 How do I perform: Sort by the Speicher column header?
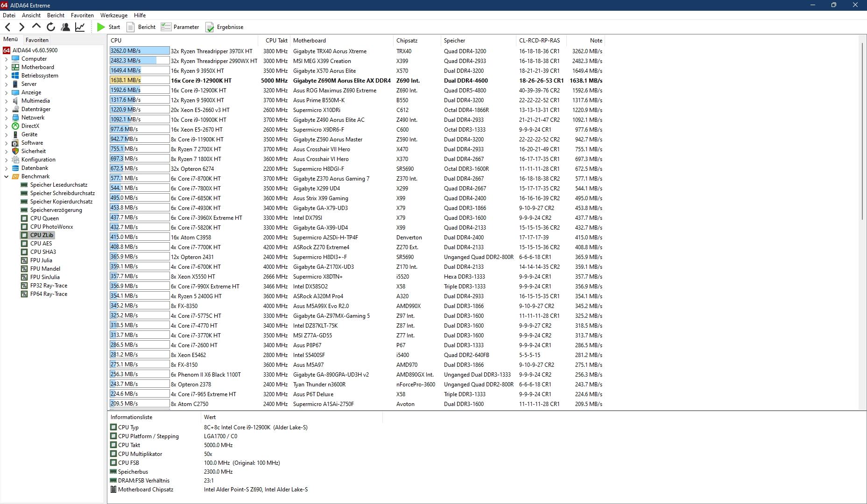(479, 41)
